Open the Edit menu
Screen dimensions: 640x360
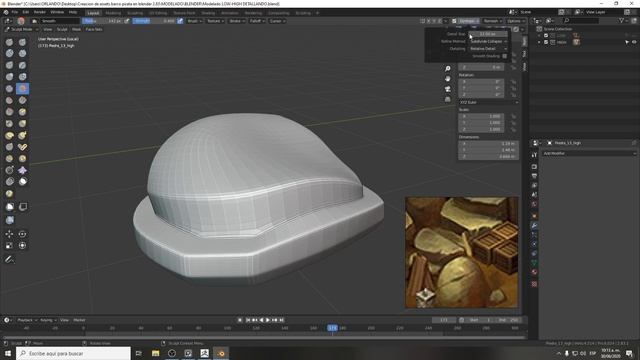click(x=26, y=12)
